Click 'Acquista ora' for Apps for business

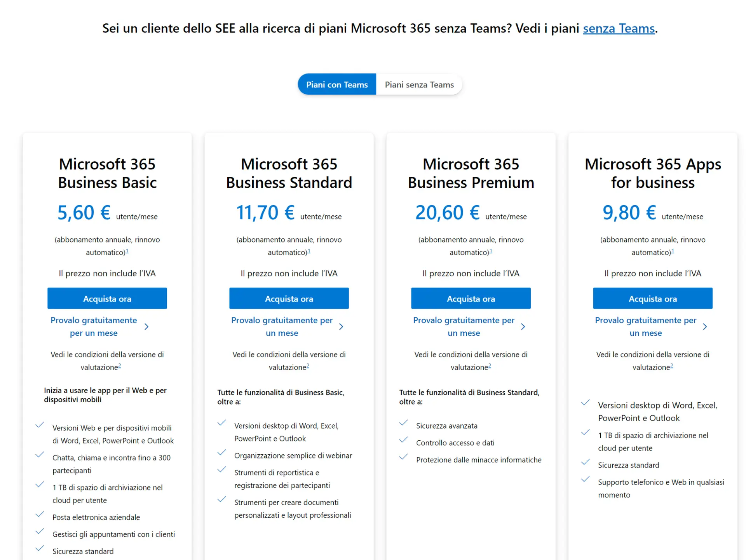click(653, 298)
